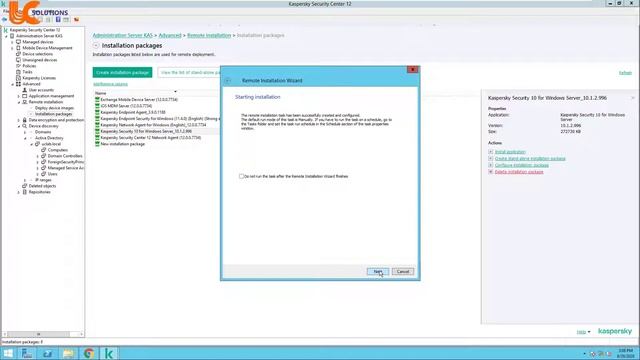Open Policies in the console tree

pyautogui.click(x=29, y=66)
